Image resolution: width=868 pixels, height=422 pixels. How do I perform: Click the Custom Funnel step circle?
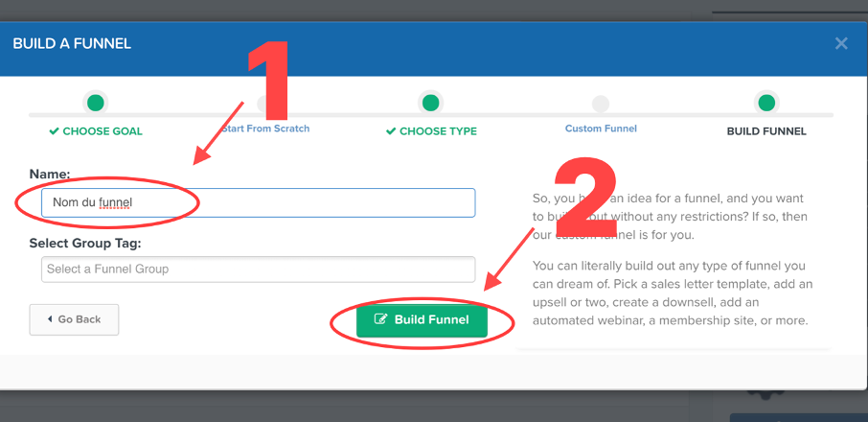[x=601, y=104]
